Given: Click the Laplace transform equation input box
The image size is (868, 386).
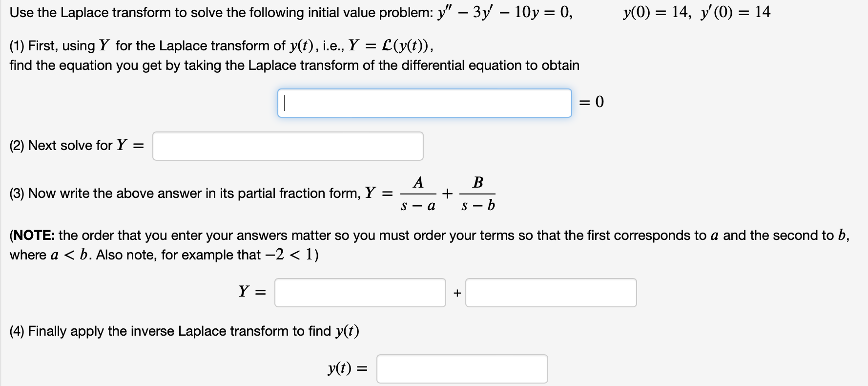Looking at the screenshot, I should (x=424, y=102).
